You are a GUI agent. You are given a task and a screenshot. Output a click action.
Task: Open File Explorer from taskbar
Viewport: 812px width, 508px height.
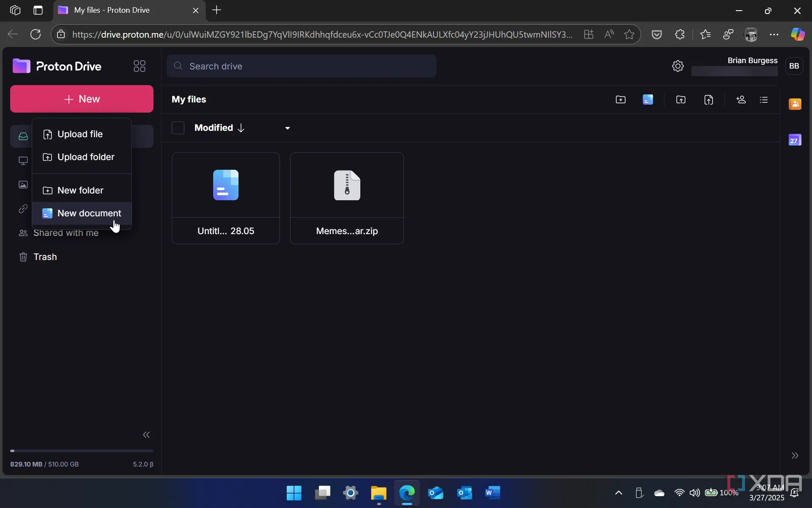point(379,493)
